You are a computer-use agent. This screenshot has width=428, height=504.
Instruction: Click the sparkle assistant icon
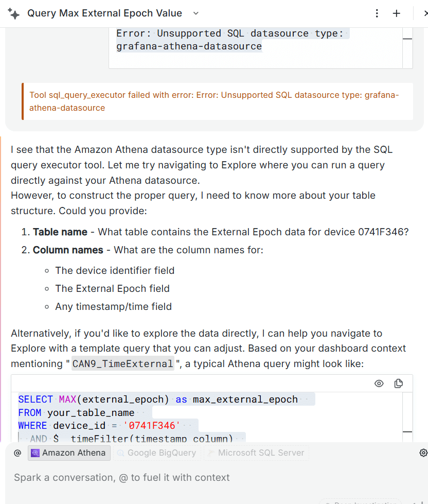[x=14, y=14]
